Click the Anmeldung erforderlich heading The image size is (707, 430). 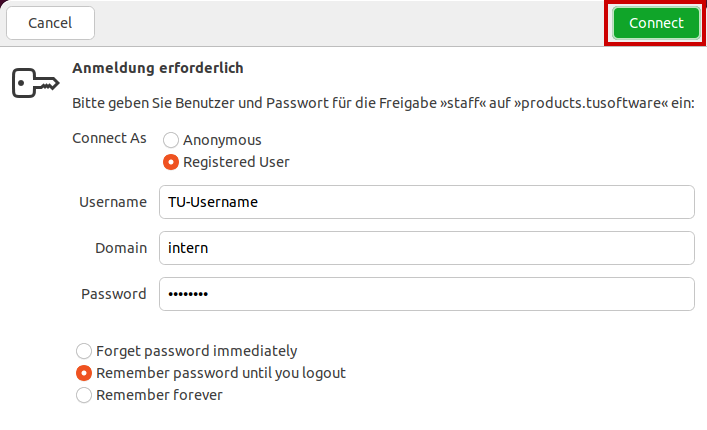(x=158, y=68)
